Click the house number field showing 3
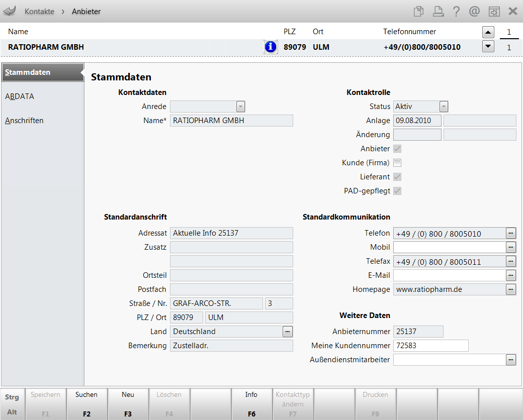Image resolution: width=523 pixels, height=420 pixels. [x=279, y=303]
